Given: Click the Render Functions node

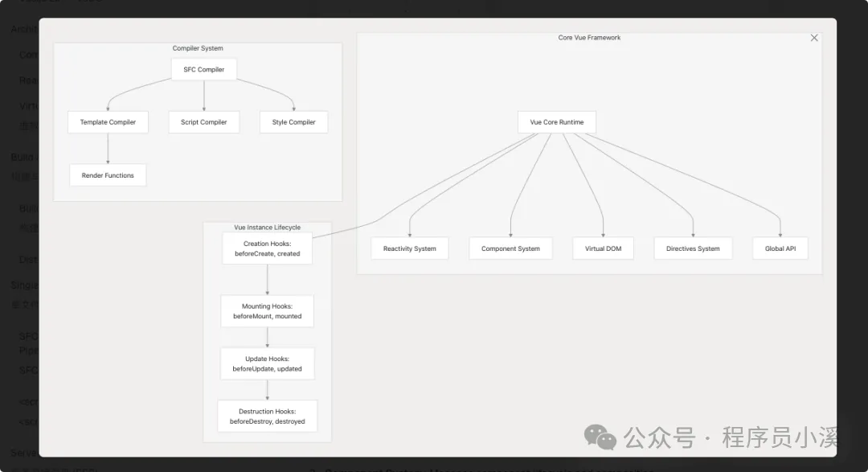Looking at the screenshot, I should [x=108, y=175].
